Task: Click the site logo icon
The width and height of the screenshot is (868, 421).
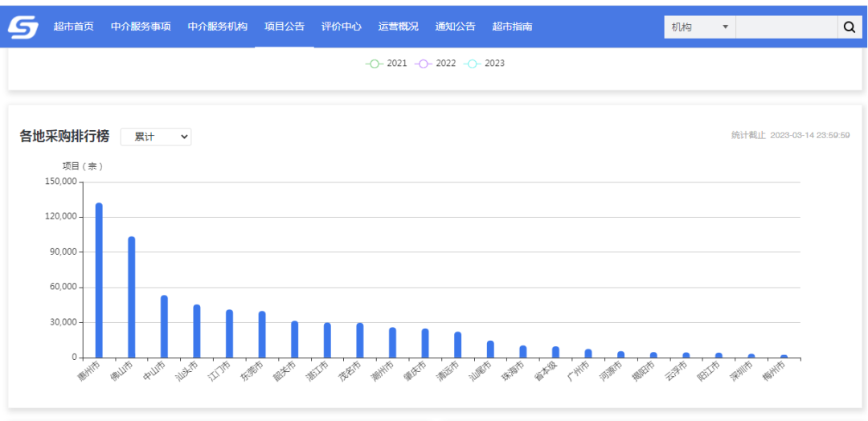Action: pos(23,27)
